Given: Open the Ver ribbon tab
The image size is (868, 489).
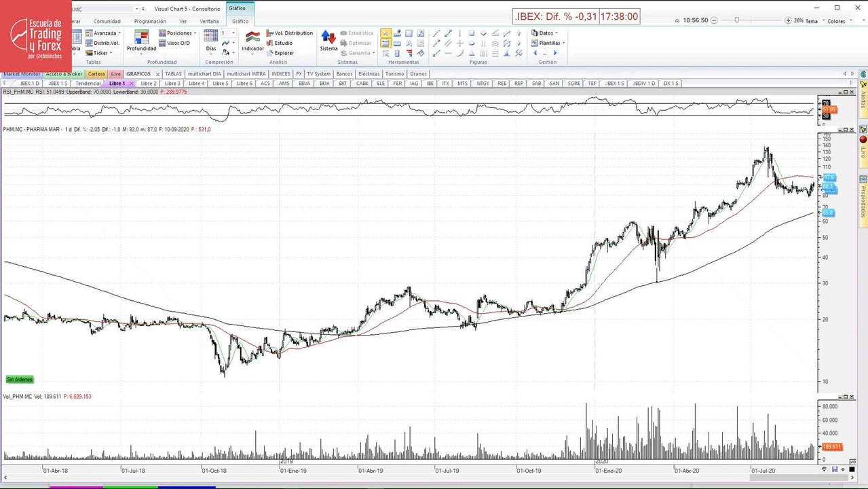Looking at the screenshot, I should pos(183,21).
